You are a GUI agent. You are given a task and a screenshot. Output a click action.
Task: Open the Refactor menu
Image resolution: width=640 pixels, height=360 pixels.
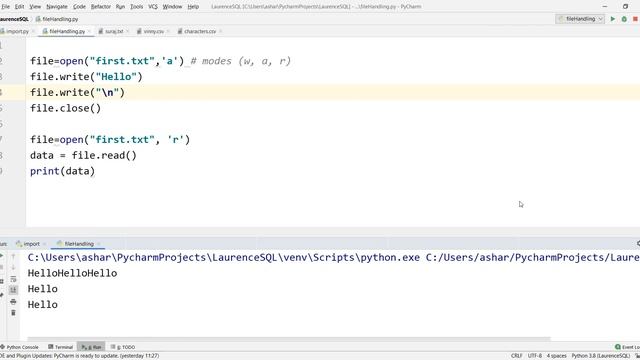tap(101, 7)
